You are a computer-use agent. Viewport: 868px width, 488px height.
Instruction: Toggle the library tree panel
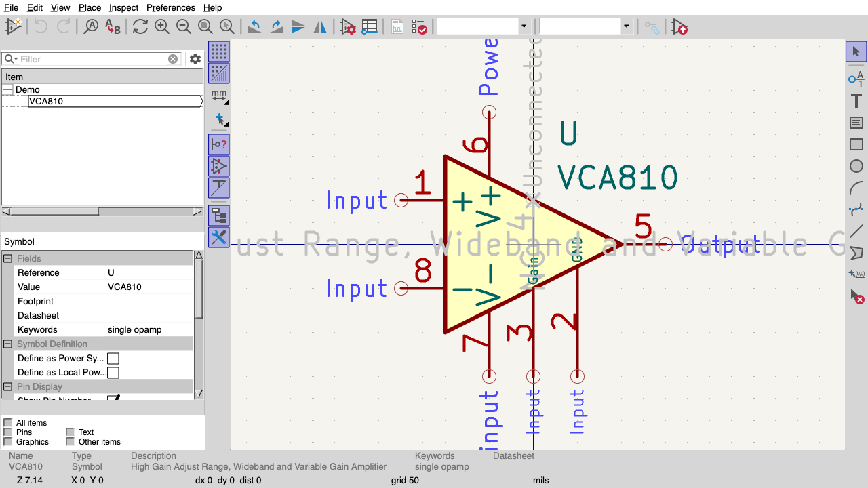pos(219,216)
